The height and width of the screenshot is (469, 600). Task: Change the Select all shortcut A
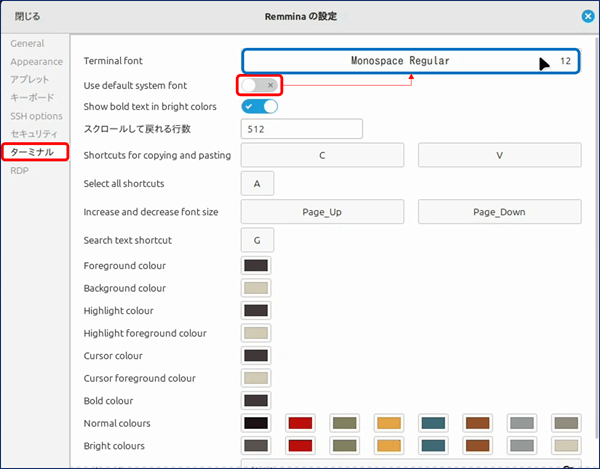[x=257, y=184]
